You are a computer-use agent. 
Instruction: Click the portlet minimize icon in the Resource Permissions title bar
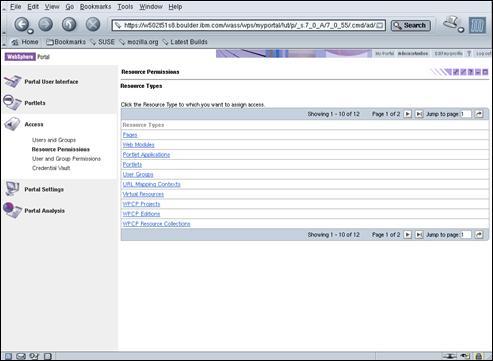(x=478, y=72)
